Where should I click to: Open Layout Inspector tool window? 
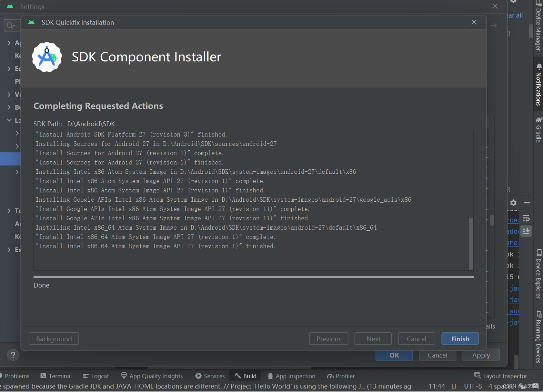501,376
